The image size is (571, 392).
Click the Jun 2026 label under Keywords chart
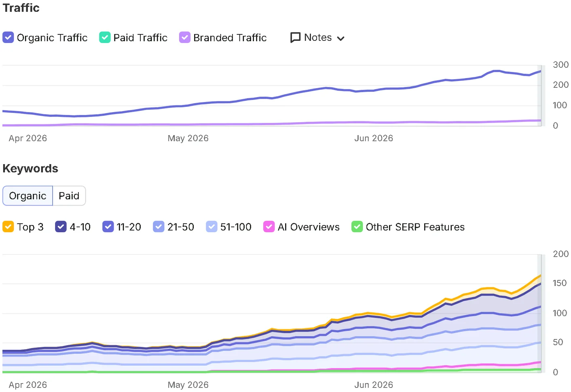pos(374,385)
